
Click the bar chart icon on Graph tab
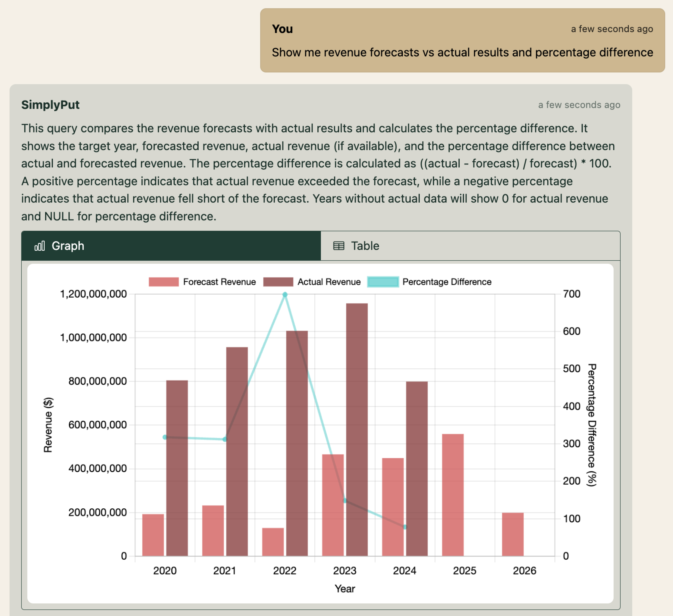point(39,246)
